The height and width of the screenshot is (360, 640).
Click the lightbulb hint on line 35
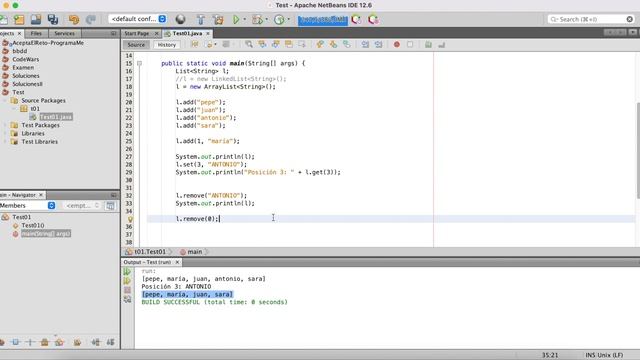(130, 219)
